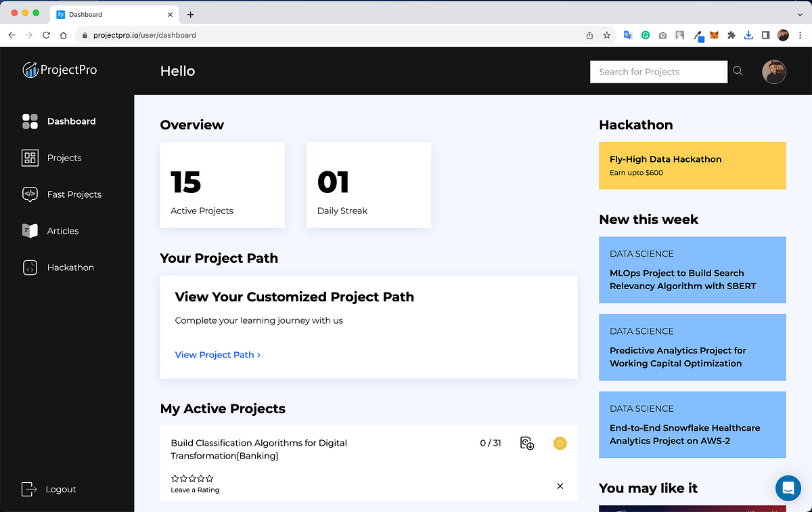Open the MetaMask extension icon
The image size is (812, 512).
[x=714, y=35]
